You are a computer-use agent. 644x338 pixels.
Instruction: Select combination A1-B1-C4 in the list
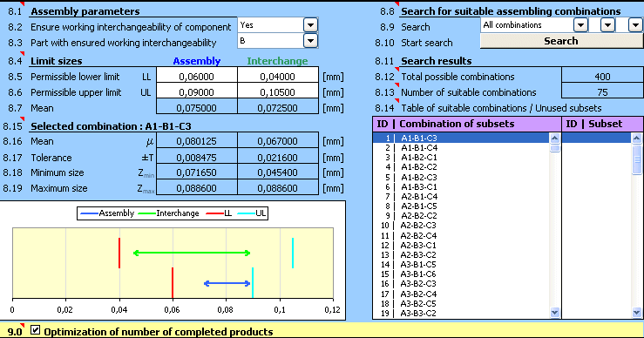[x=419, y=147]
